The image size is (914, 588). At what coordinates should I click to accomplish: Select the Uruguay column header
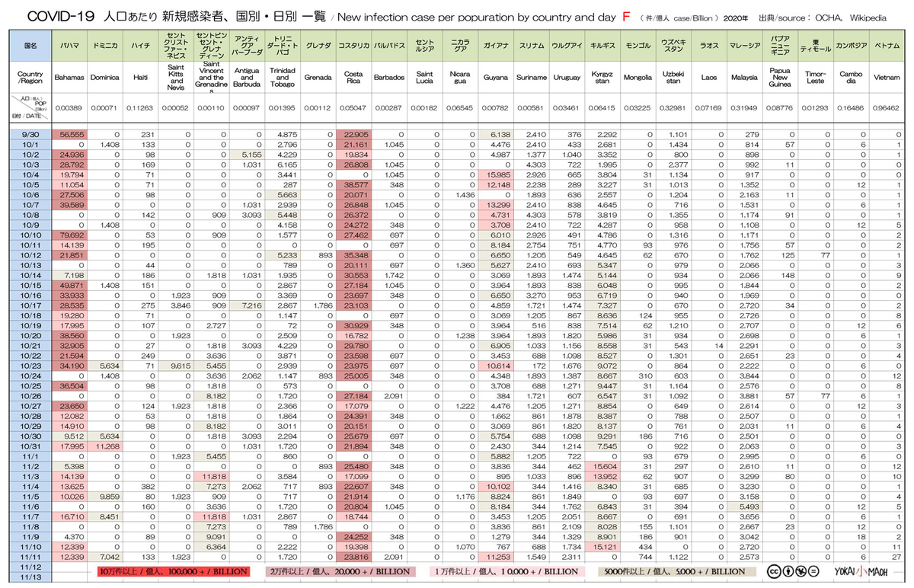[x=566, y=78]
